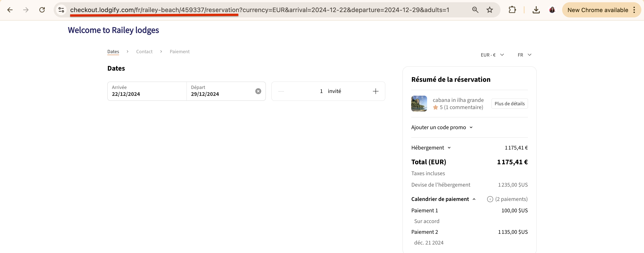Image resolution: width=644 pixels, height=253 pixels.
Task: Open the Downloads panel in Chrome
Action: pyautogui.click(x=536, y=10)
